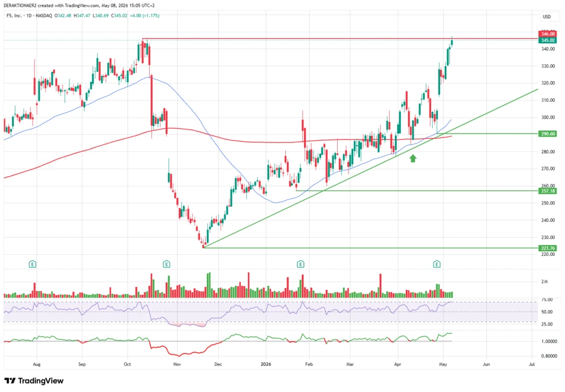
Task: Click the 257.18 support level label
Action: pyautogui.click(x=547, y=191)
